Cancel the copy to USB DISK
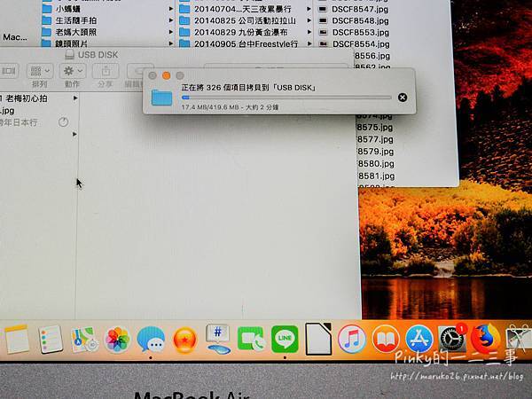 pyautogui.click(x=403, y=98)
